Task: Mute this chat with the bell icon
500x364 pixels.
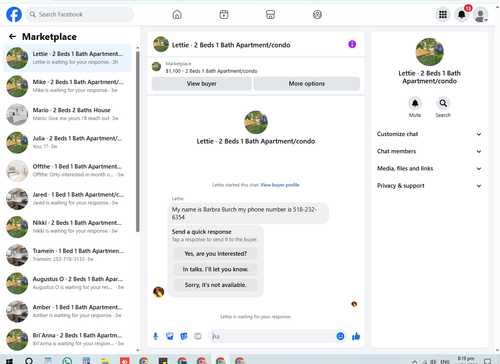Action: point(415,103)
